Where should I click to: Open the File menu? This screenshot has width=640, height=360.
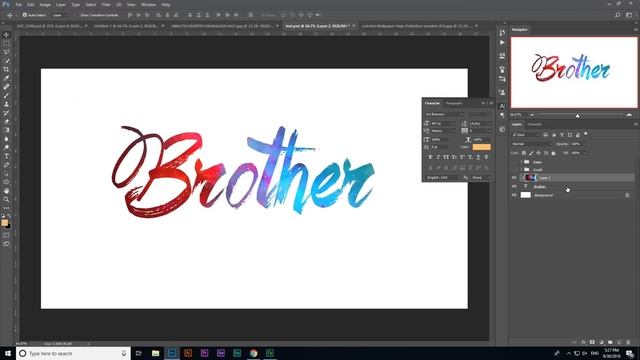[x=19, y=4]
